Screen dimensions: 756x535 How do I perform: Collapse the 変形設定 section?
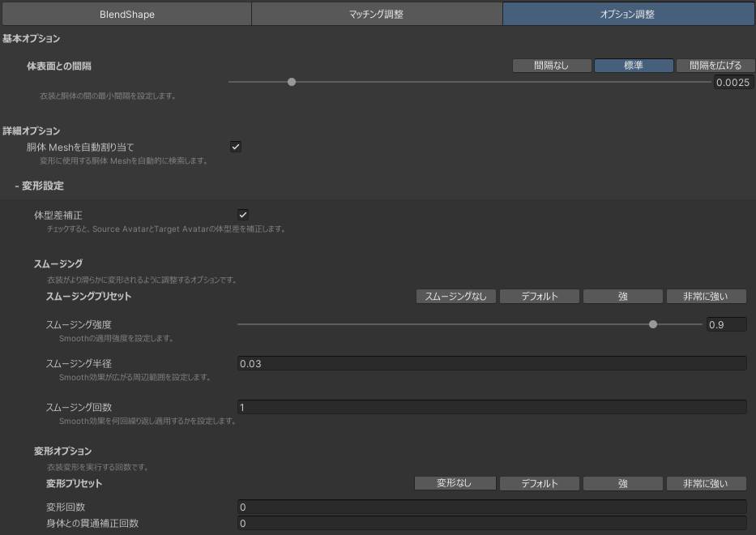coord(39,186)
